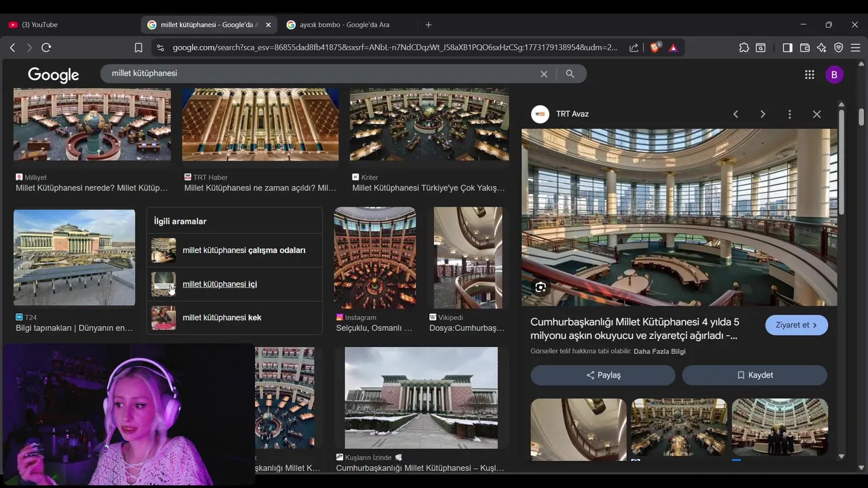Screen dimensions: 868x488
Task: Click the Kaydet button
Action: [755, 375]
